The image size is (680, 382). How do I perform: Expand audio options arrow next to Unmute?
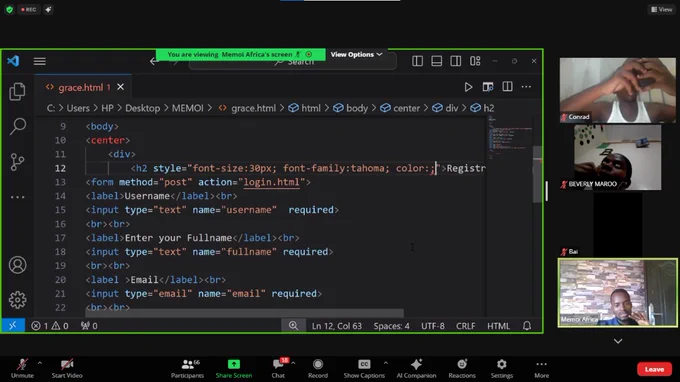(39, 363)
